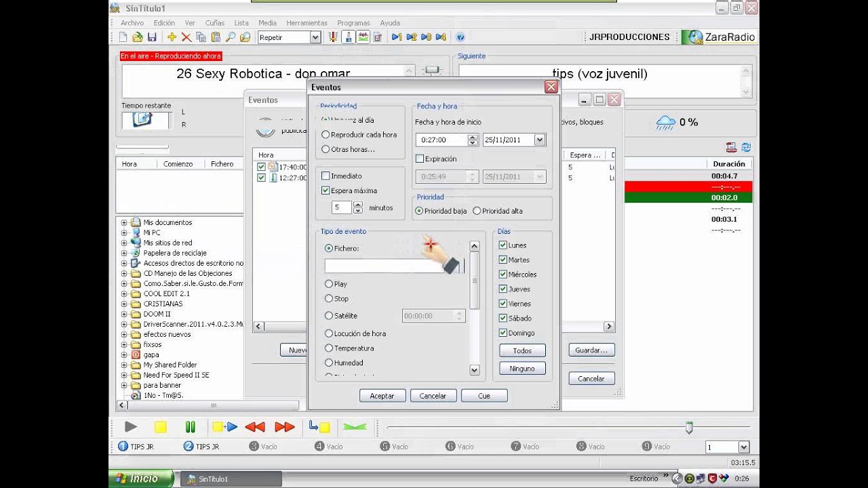Viewport: 868px width, 488px height.
Task: Enable the Expiración checkbox
Action: [x=420, y=159]
